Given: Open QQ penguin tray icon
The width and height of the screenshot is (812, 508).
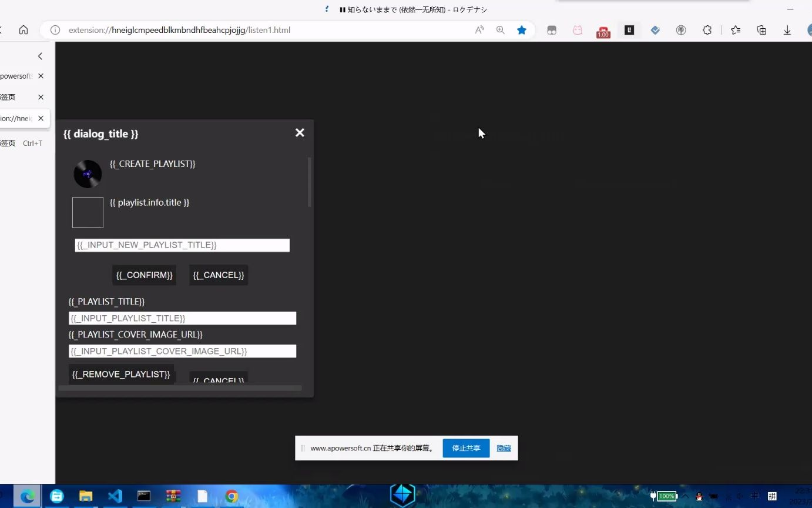Looking at the screenshot, I should tap(699, 497).
